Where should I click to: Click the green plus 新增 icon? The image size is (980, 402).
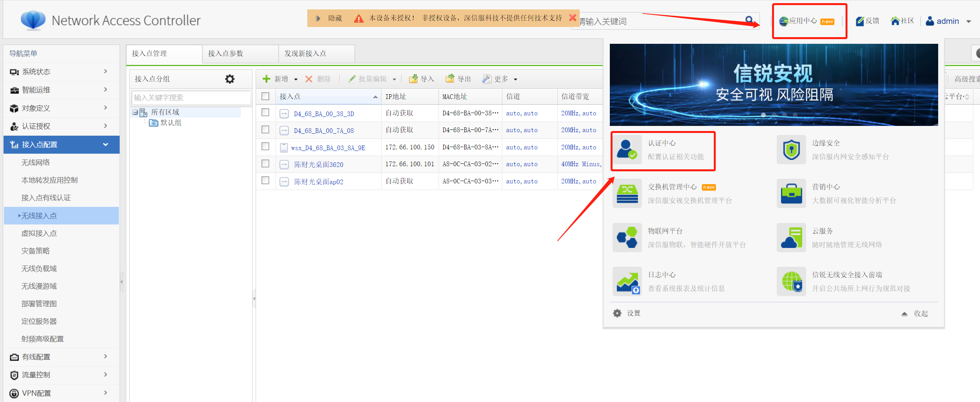[266, 79]
